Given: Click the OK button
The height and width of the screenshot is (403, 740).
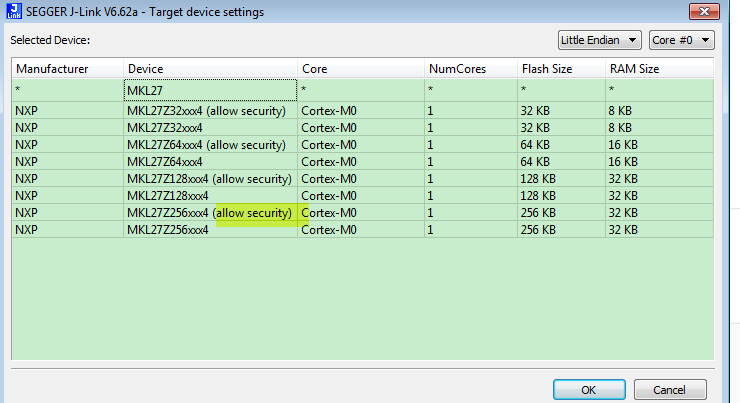Looking at the screenshot, I should (589, 390).
